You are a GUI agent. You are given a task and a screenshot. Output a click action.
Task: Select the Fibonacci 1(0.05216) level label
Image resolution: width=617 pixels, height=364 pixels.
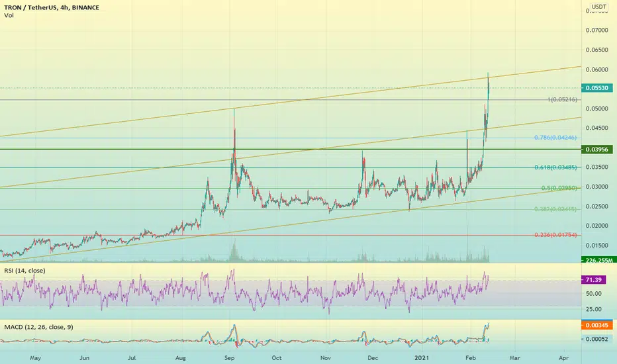tap(562, 99)
